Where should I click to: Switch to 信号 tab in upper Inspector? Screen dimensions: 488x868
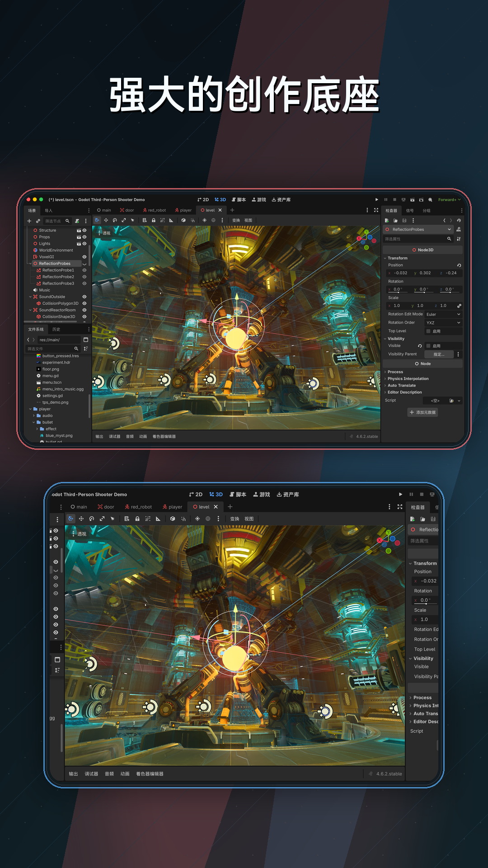coord(409,210)
